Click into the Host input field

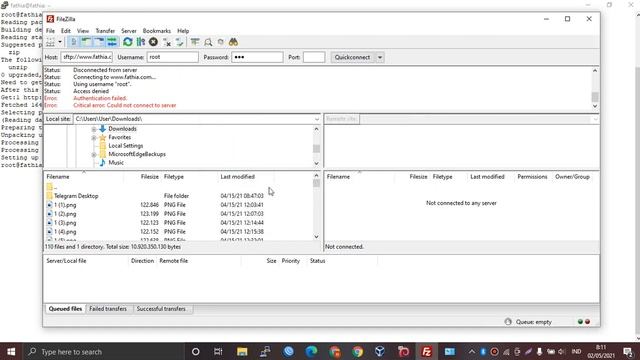point(87,57)
